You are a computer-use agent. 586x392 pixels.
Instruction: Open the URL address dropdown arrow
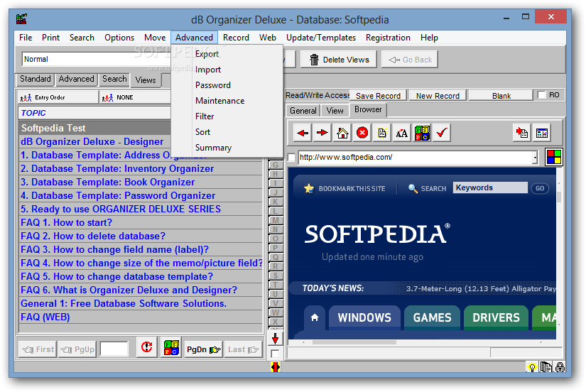(535, 158)
